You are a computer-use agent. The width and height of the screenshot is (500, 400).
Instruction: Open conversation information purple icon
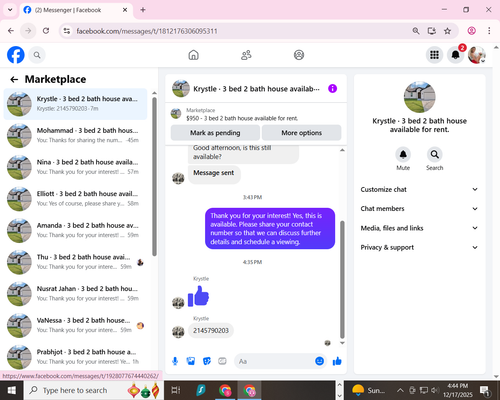click(x=332, y=89)
